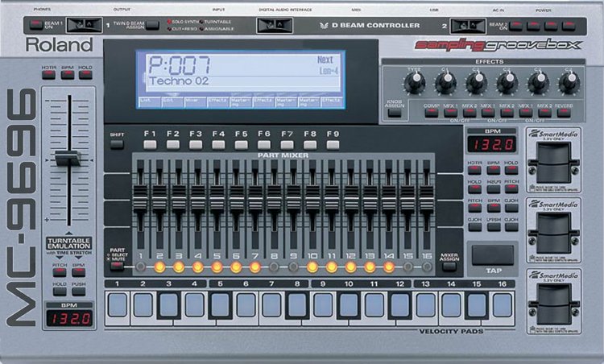Select the ASSIGNABLE indicator LED

click(201, 29)
